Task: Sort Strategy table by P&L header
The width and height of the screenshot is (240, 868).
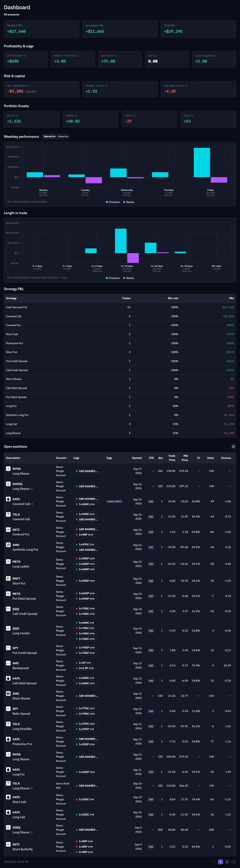Action: (232, 298)
